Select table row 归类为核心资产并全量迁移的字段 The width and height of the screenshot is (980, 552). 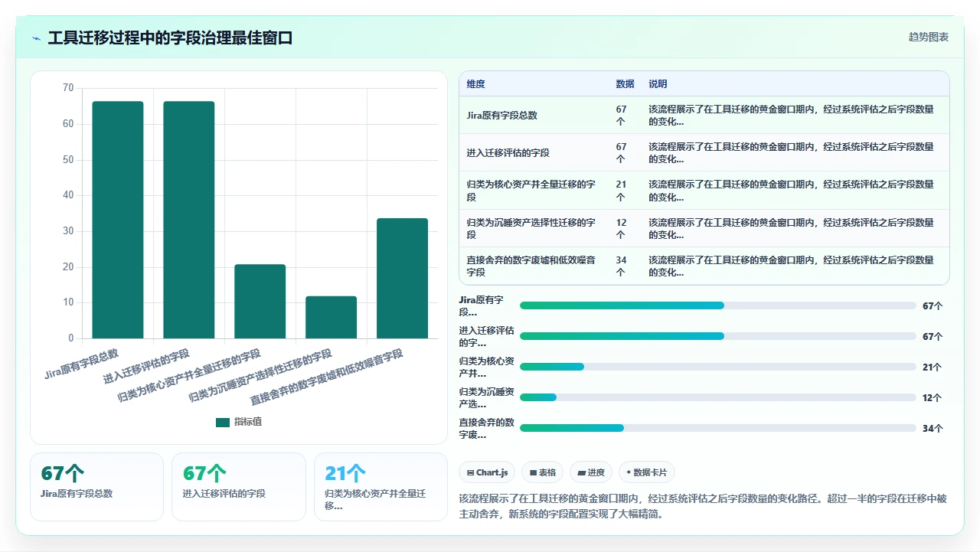tap(704, 191)
